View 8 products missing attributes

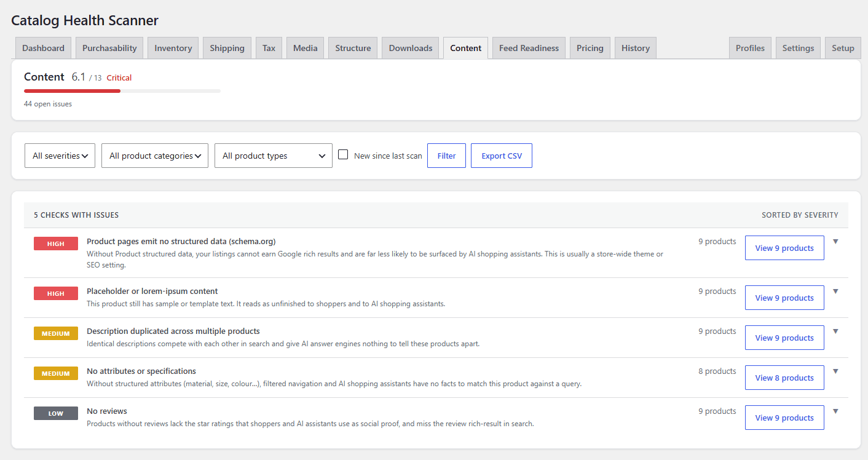(x=784, y=378)
